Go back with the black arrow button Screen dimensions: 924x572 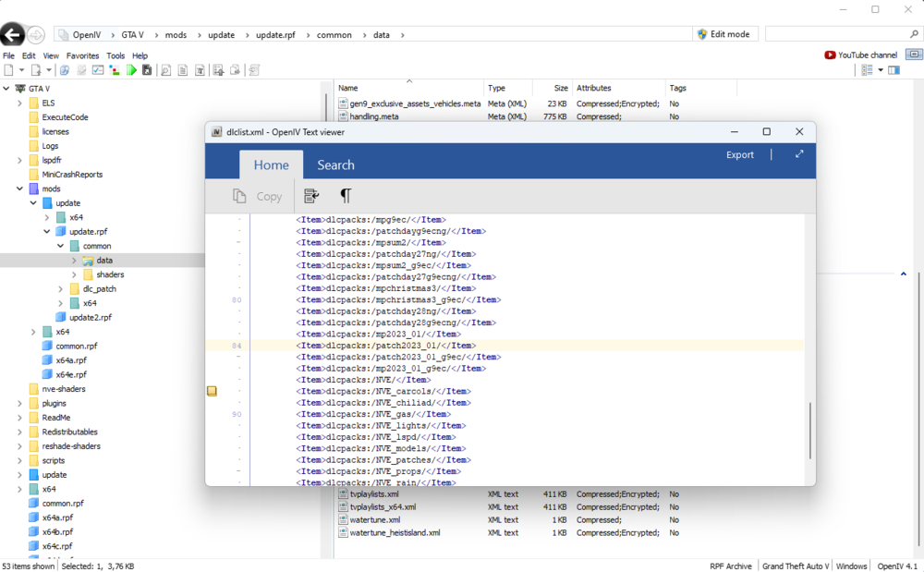[12, 35]
